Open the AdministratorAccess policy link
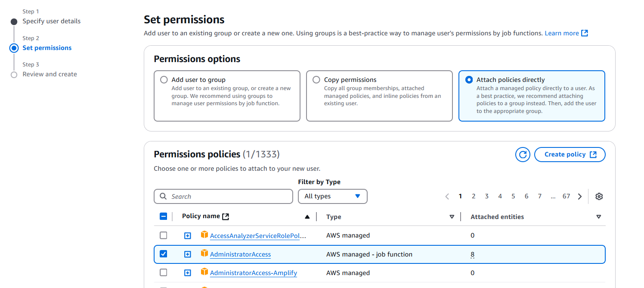Image resolution: width=644 pixels, height=288 pixels. [240, 254]
